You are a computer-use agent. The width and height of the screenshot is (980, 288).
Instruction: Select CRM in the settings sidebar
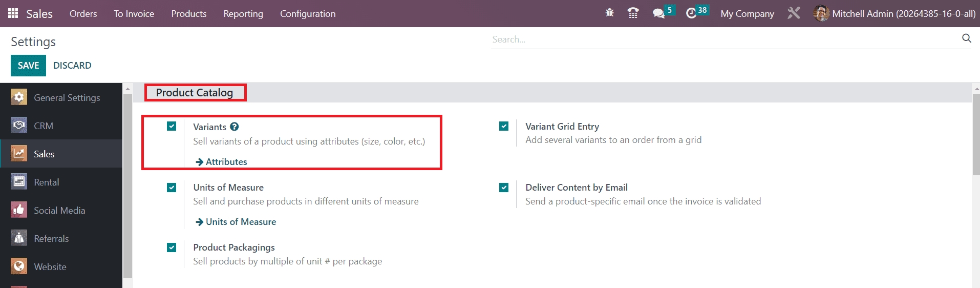(x=44, y=126)
